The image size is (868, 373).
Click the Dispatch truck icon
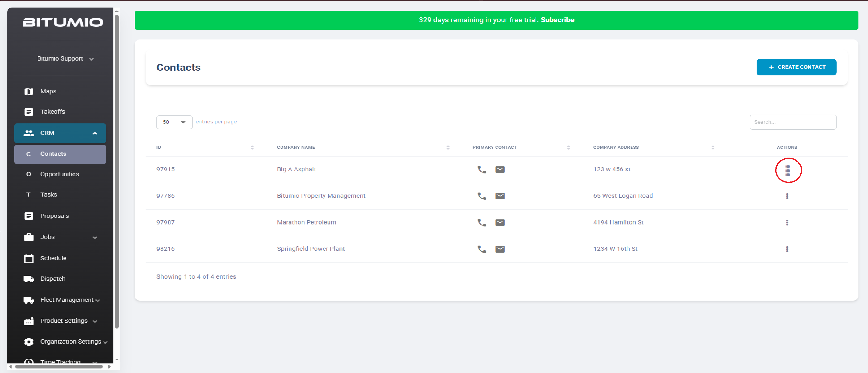29,279
